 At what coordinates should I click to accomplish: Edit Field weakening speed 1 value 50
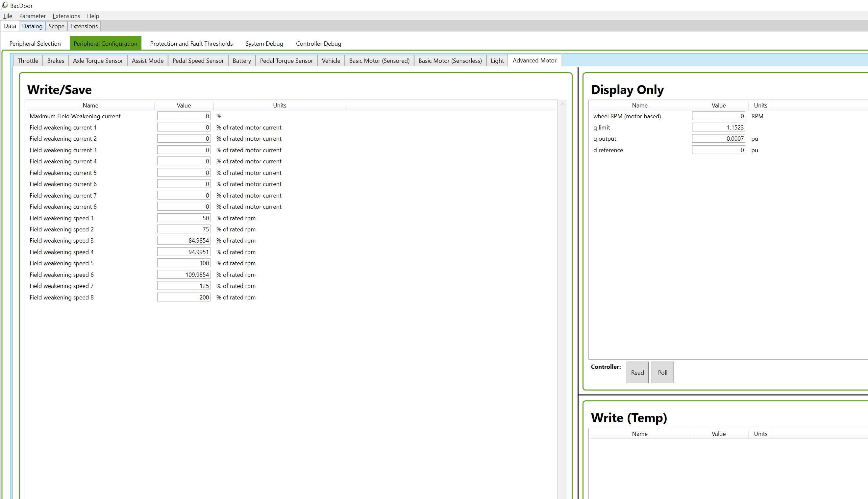[184, 218]
